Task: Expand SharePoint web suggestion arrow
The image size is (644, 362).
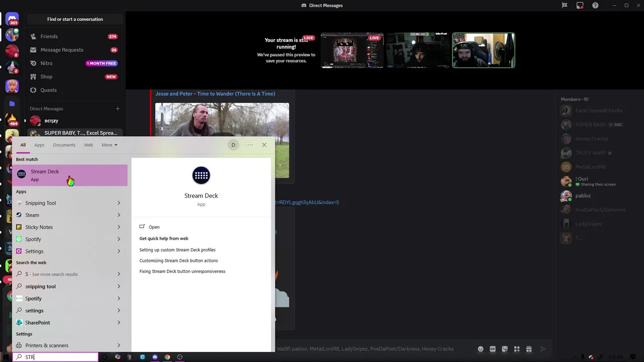Action: click(119, 323)
